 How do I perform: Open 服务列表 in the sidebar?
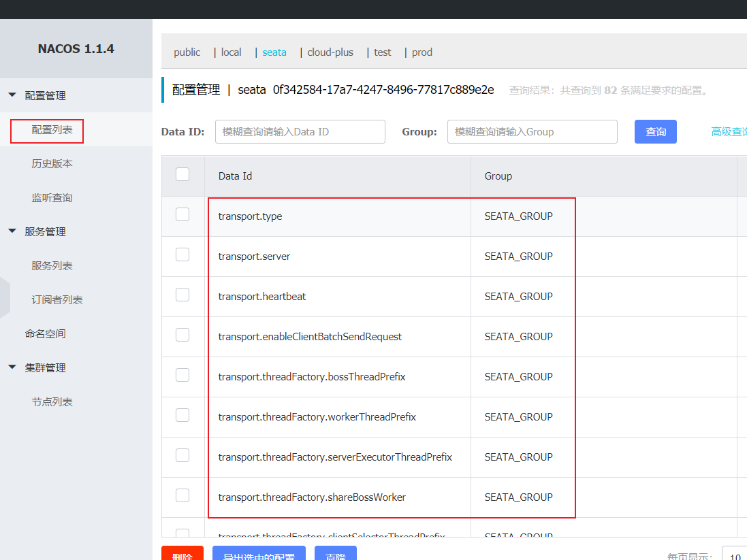(x=52, y=266)
